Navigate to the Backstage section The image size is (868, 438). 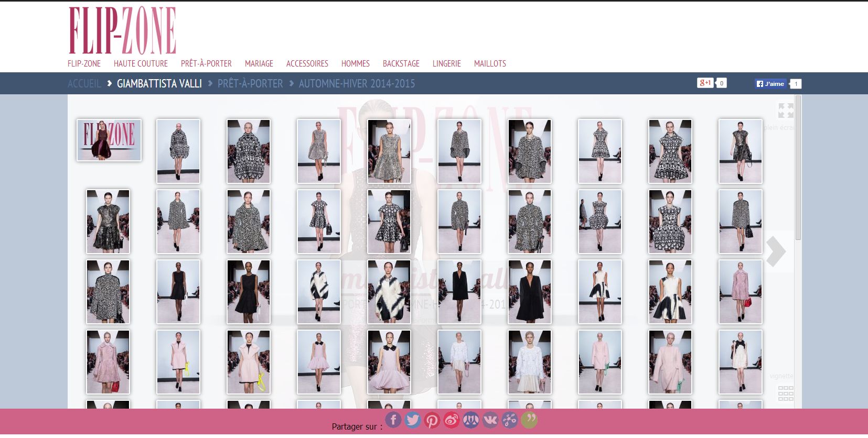[x=401, y=63]
